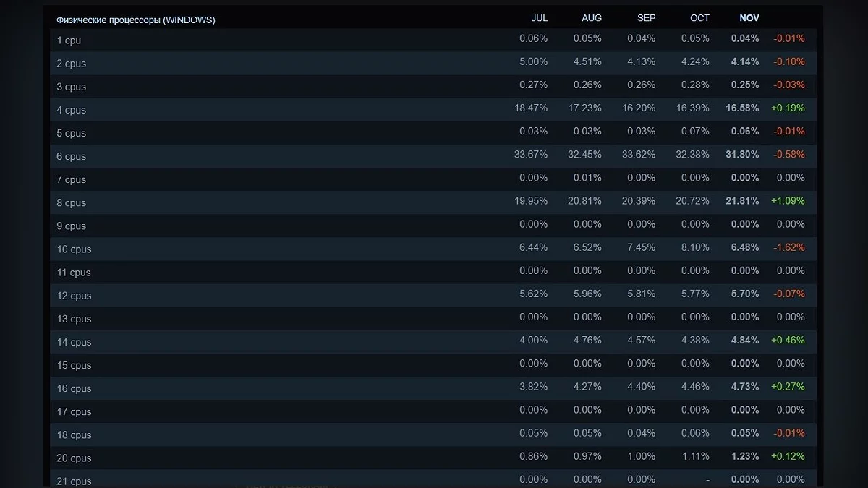Screen dimensions: 868x488
Task: Select the '1 cpu' row label
Action: coord(69,40)
